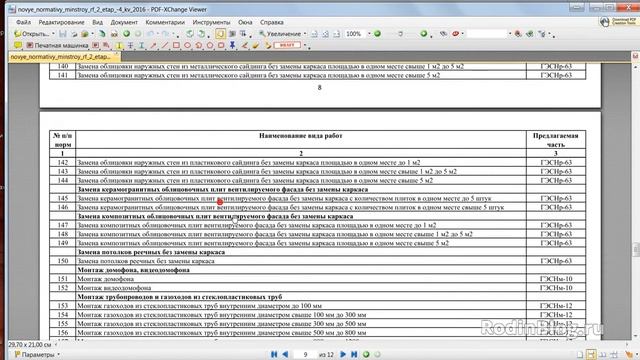The height and width of the screenshot is (360, 640).
Task: Expand the Stamp tool dropdown arrow
Action: coord(305,45)
